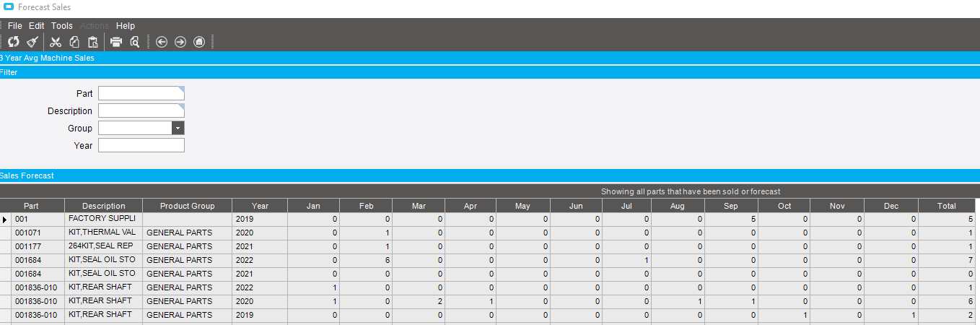Click the Paste clipboard icon

tap(92, 42)
